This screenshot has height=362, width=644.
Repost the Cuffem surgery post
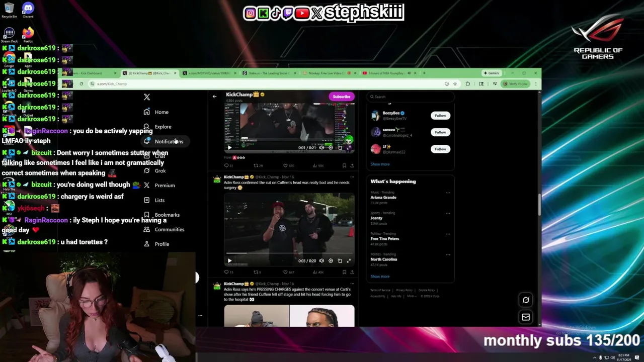(257, 272)
